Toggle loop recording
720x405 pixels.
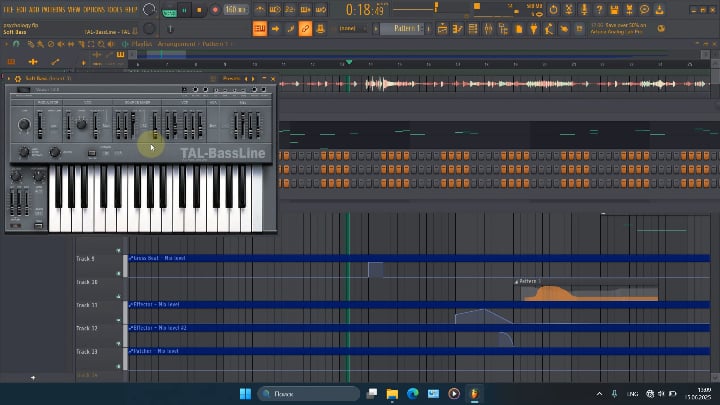pyautogui.click(x=321, y=10)
